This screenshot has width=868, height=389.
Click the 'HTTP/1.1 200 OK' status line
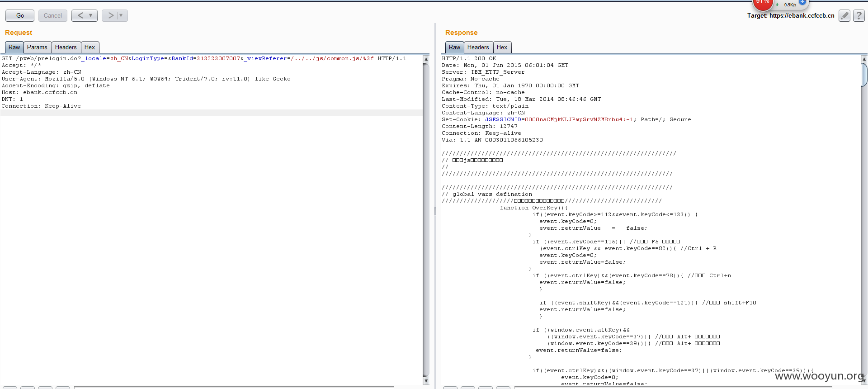pos(469,58)
